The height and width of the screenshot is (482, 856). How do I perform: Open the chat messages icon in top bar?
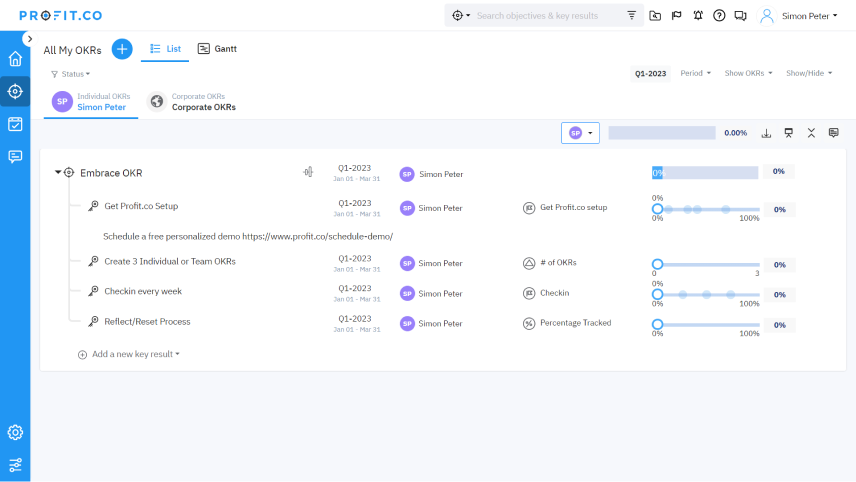pyautogui.click(x=740, y=16)
